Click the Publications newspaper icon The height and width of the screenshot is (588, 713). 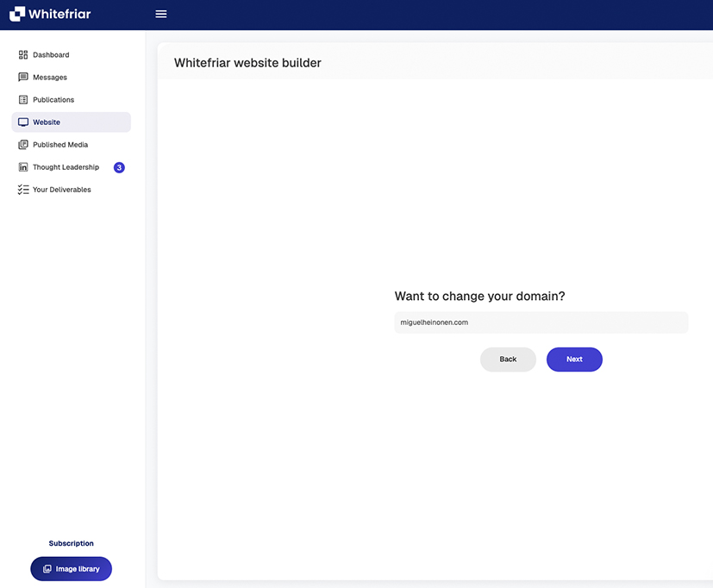pos(23,100)
